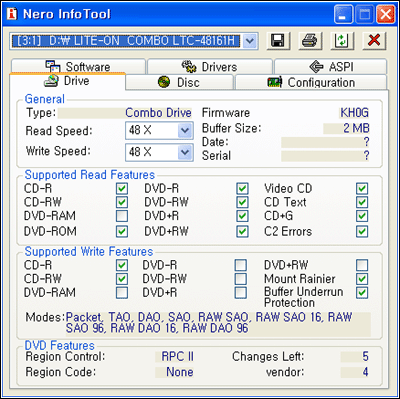Click the RPC II region control value
400x399 pixels.
coord(177,357)
